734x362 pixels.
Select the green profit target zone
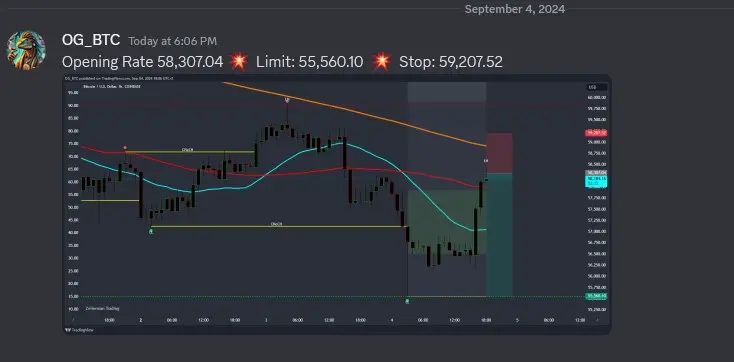[499, 235]
